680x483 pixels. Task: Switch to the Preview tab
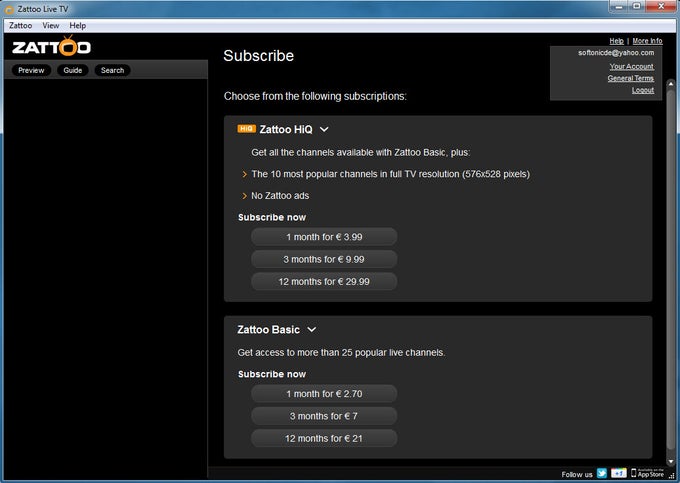coord(31,70)
